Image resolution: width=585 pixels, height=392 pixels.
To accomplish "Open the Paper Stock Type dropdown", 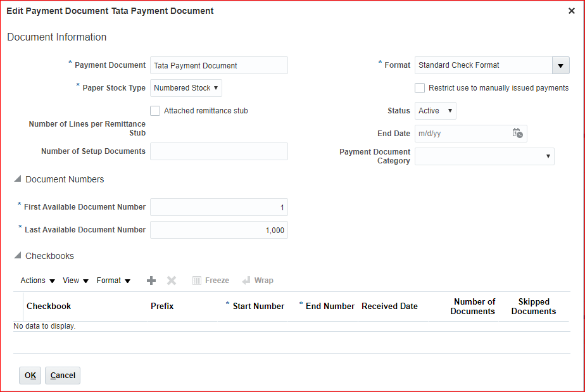I will coord(186,88).
